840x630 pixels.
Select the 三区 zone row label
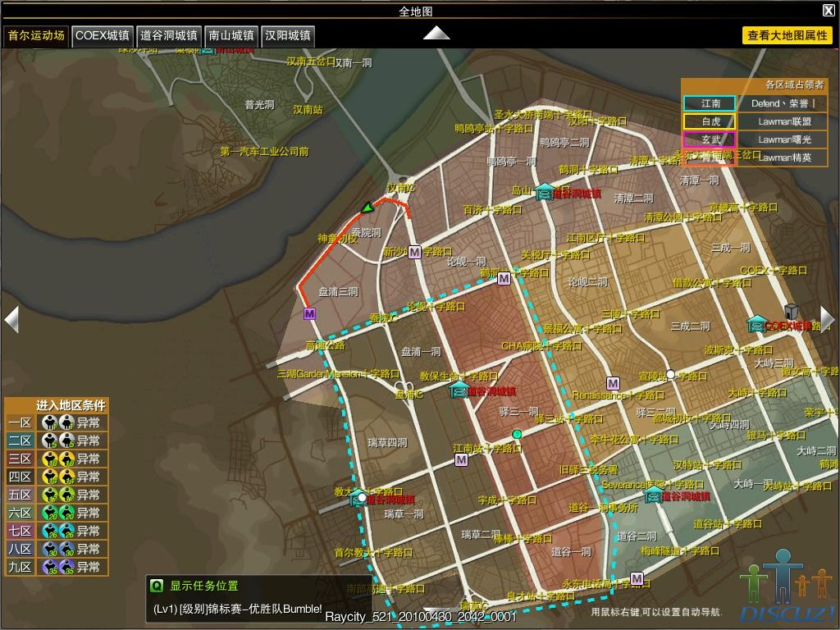[20, 459]
